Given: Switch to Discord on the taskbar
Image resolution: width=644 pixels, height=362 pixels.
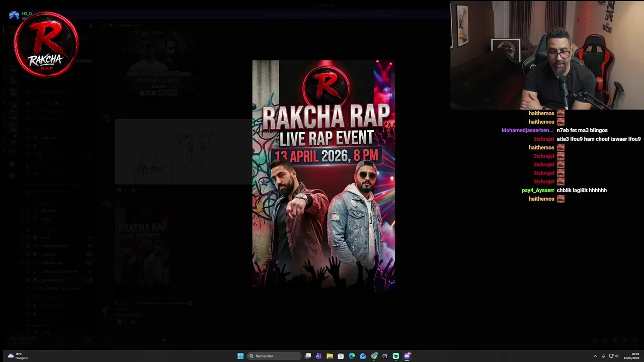Looking at the screenshot, I should (407, 356).
